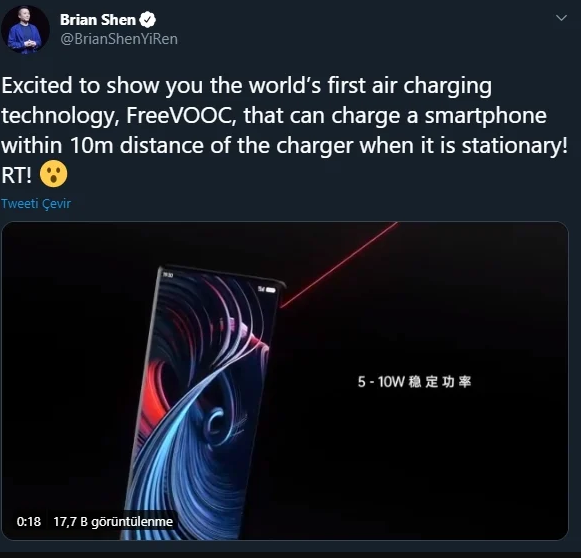This screenshot has height=558, width=581.
Task: Open Brian Shen's profile avatar
Action: pyautogui.click(x=25, y=29)
